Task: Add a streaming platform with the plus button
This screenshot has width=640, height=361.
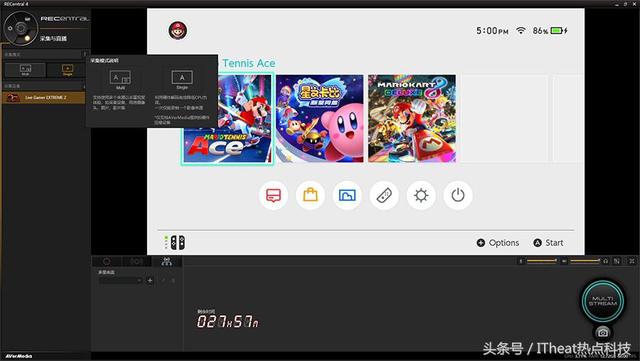Action: coord(150,280)
